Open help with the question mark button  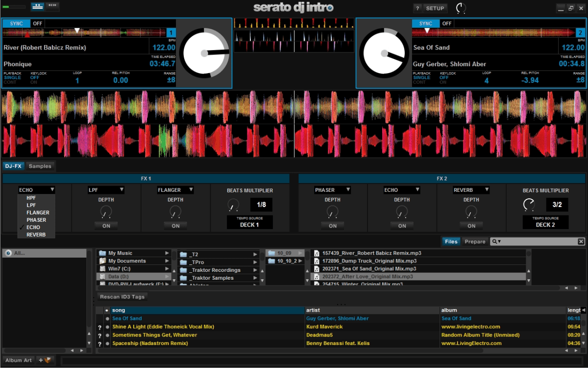click(x=417, y=8)
